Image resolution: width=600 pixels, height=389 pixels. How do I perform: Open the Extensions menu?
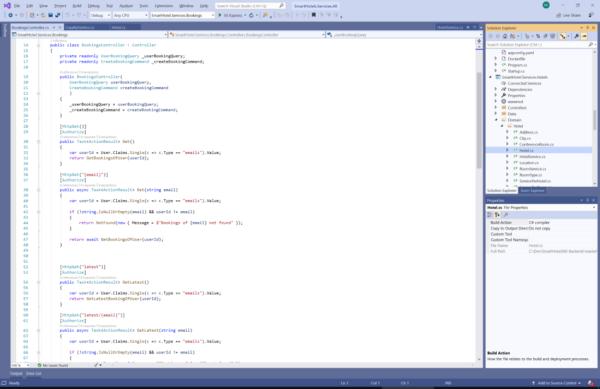[163, 6]
